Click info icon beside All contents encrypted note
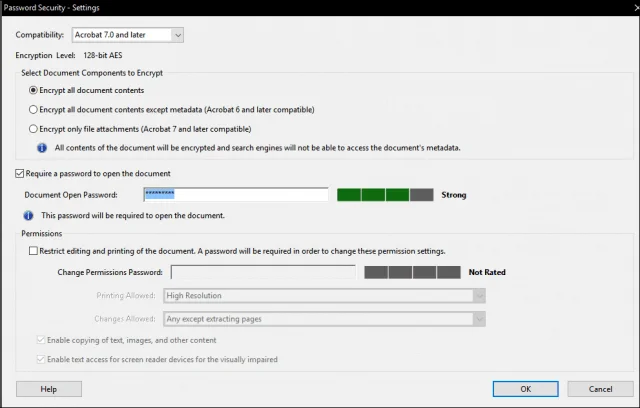 42,148
